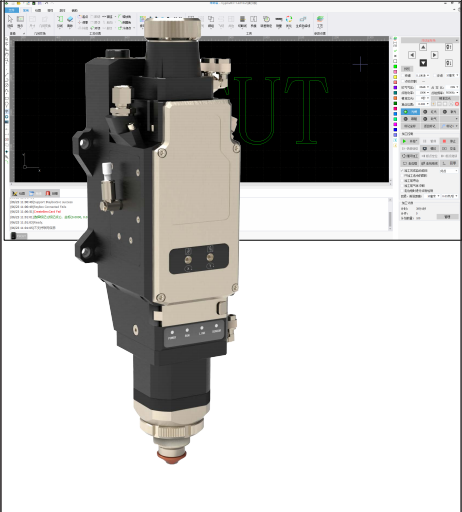Screen dimensions: 462x512
Task: Click the red circle cancel icon in control panel
Action: pos(457,104)
